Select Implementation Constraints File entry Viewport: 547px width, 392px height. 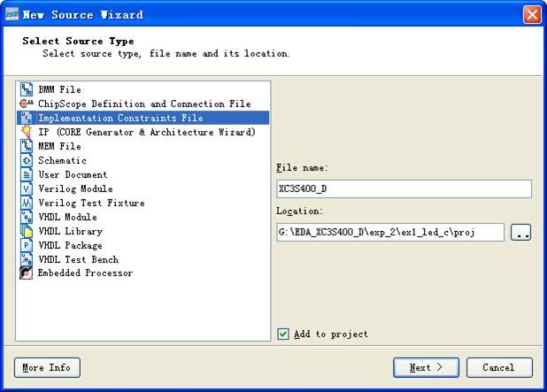point(119,118)
